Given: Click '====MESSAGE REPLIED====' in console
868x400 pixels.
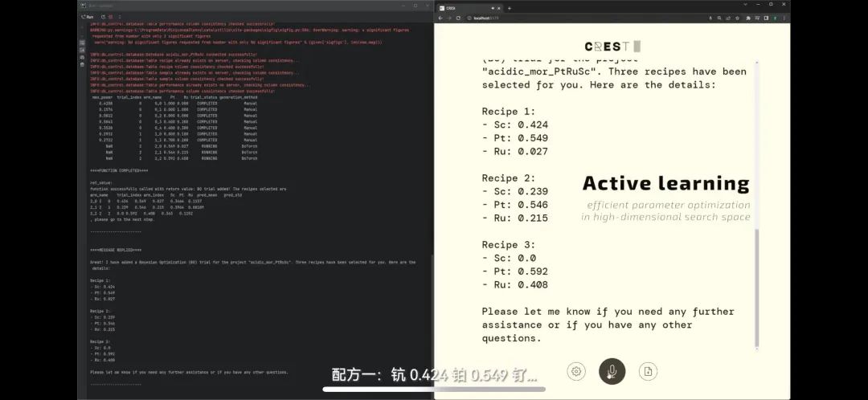Looking at the screenshot, I should coord(116,250).
